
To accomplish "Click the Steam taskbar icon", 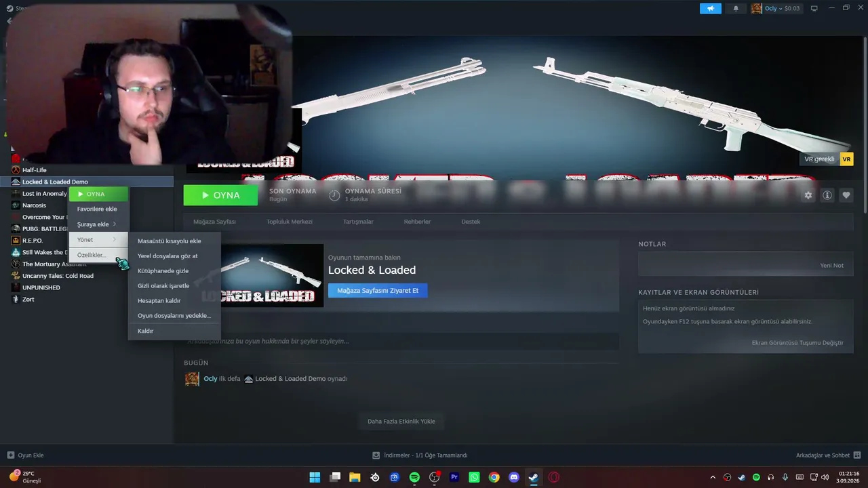I will click(534, 477).
